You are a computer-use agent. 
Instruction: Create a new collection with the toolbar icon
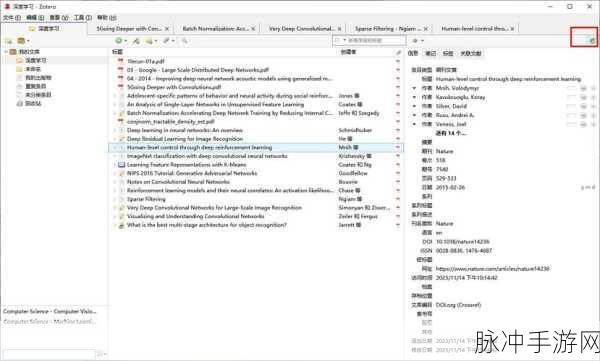click(8, 41)
